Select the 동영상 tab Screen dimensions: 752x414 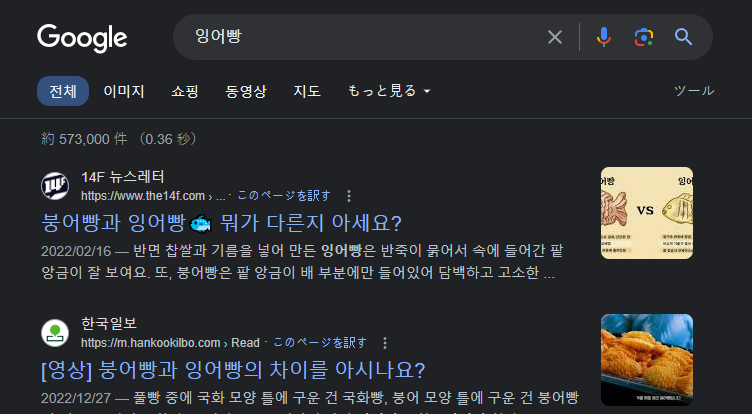click(x=246, y=91)
